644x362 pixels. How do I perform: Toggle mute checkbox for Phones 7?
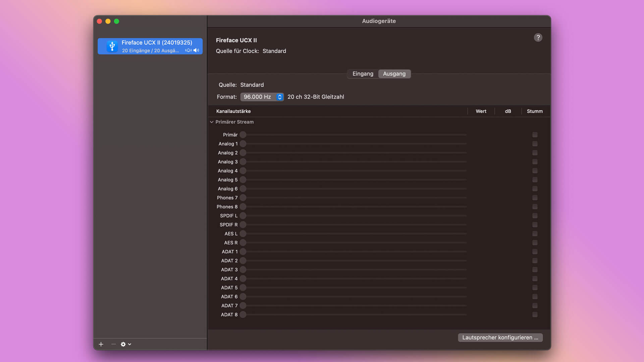535,198
